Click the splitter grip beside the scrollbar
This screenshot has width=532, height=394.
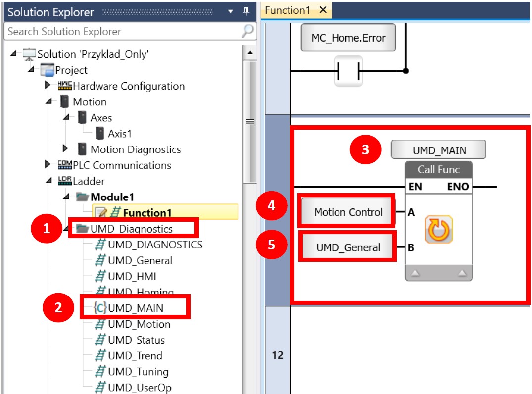pos(250,121)
